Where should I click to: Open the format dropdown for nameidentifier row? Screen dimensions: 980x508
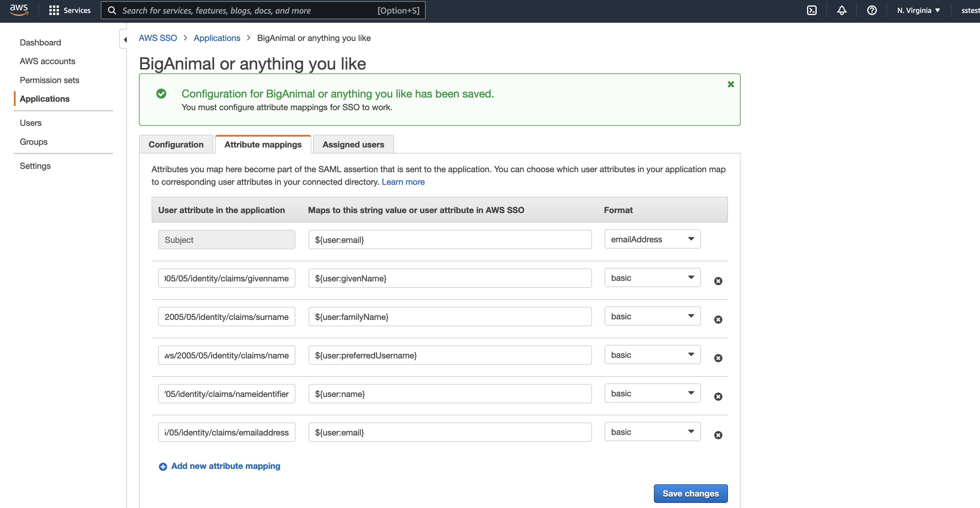pos(652,393)
